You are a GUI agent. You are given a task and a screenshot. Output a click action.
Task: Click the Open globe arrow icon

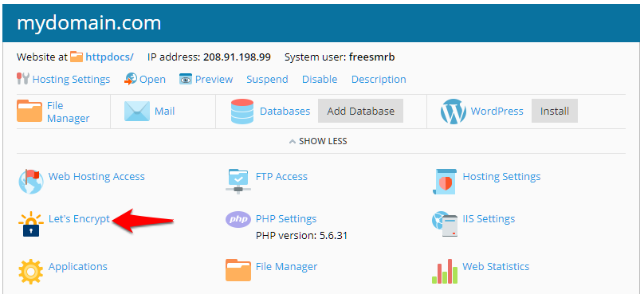130,79
